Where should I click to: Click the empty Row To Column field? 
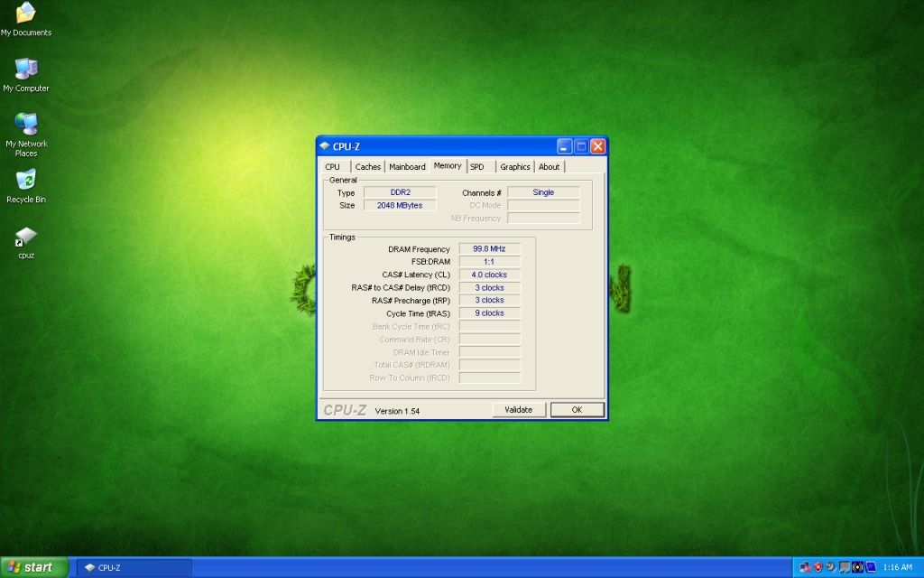pyautogui.click(x=490, y=378)
